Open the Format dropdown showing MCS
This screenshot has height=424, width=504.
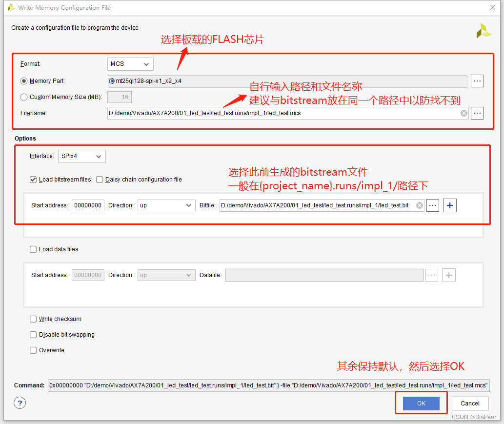130,64
